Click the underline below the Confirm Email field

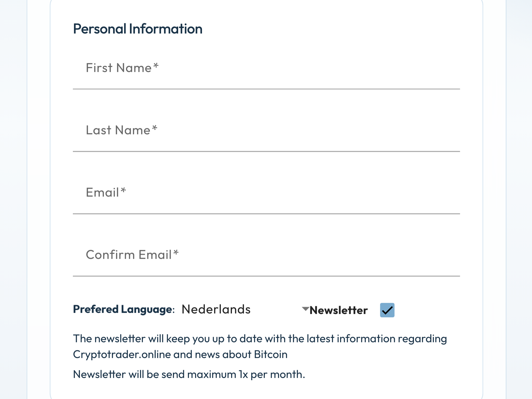pos(266,276)
